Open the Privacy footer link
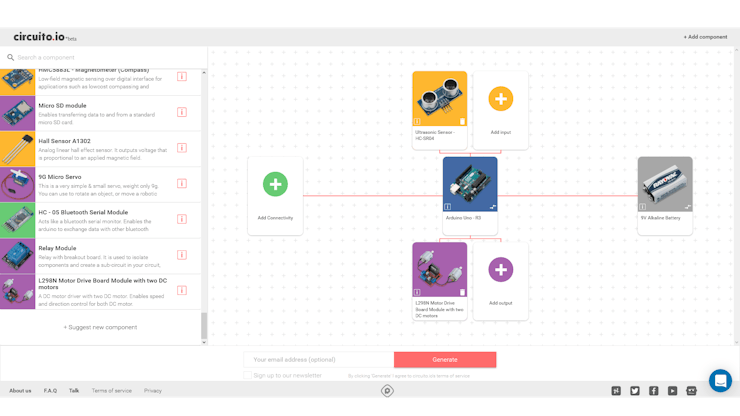This screenshot has height=416, width=740. pos(153,391)
